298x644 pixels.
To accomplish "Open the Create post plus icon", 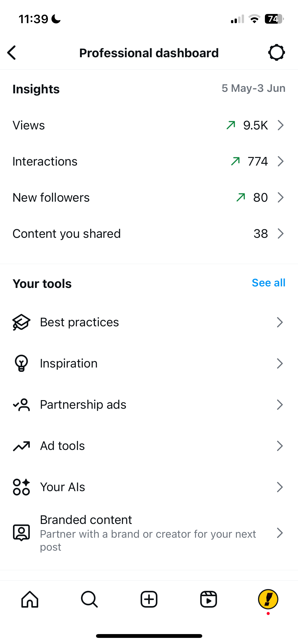I will (x=149, y=599).
